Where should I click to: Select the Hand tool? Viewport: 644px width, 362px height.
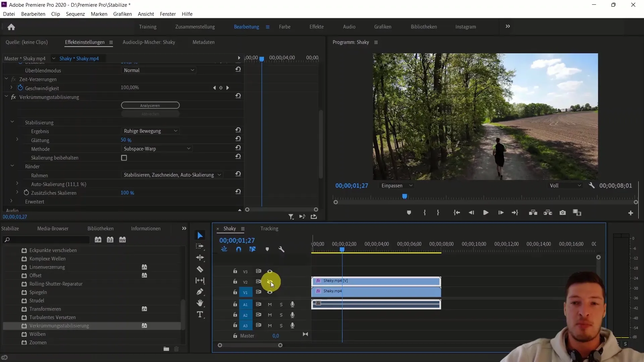[200, 303]
